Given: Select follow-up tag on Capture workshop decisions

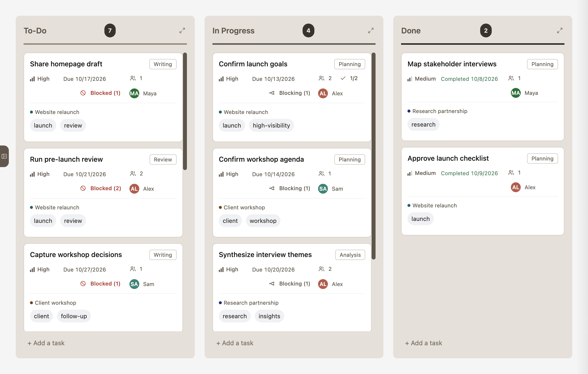Looking at the screenshot, I should tap(74, 316).
